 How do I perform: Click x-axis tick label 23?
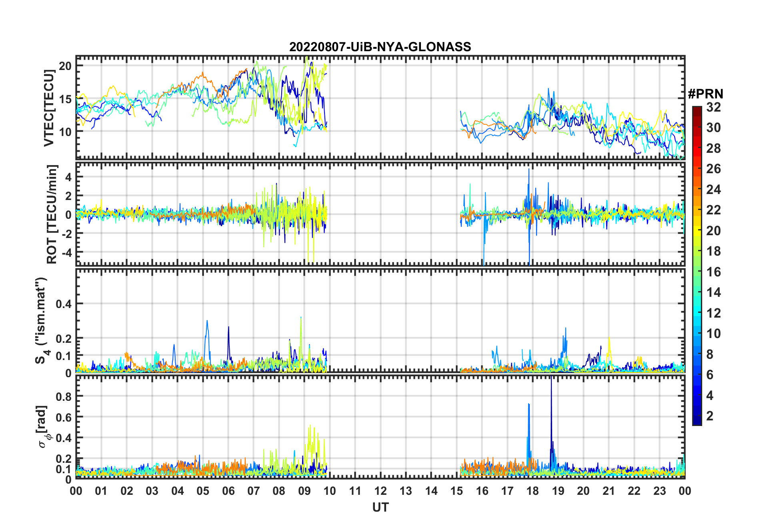(659, 491)
